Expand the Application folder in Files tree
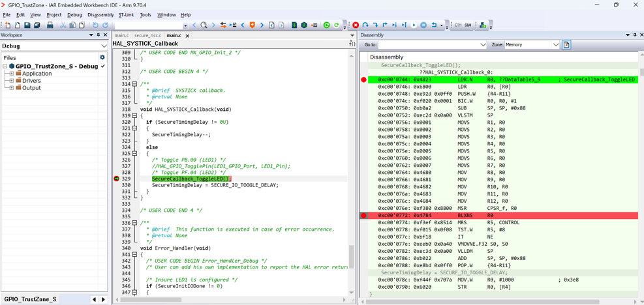Screen dimensions: 644x305 coord(12,74)
